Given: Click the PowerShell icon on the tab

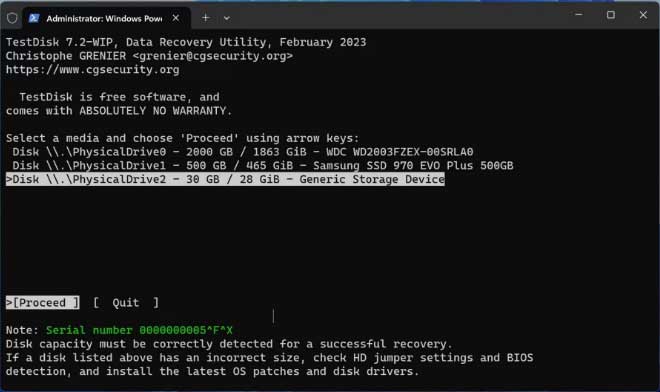Looking at the screenshot, I should 34,18.
